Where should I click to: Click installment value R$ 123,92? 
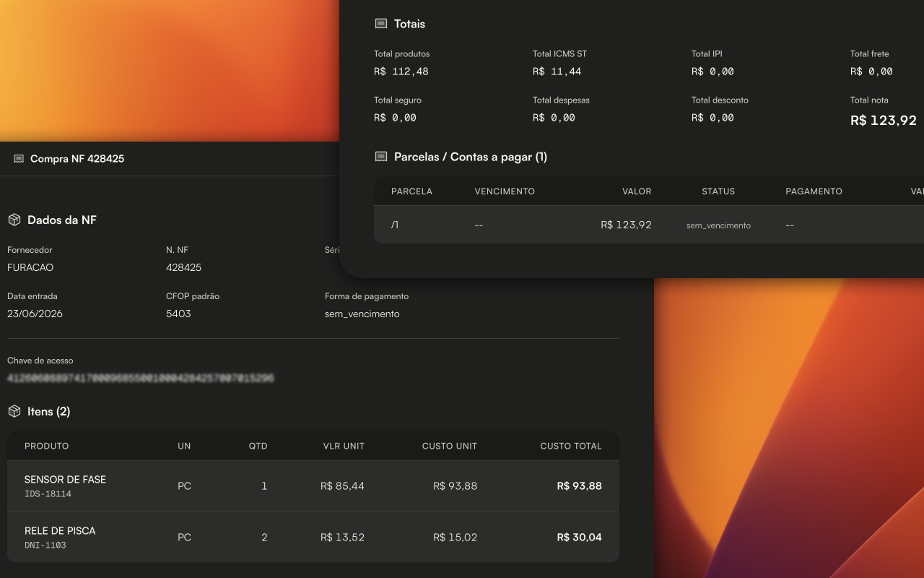626,225
